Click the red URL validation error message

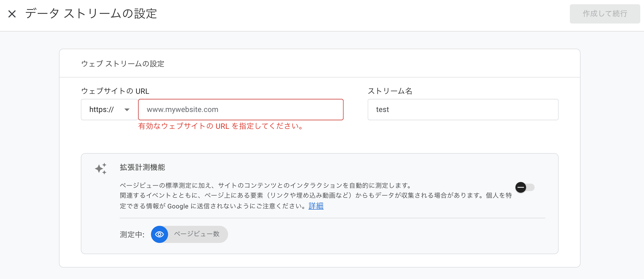221,126
